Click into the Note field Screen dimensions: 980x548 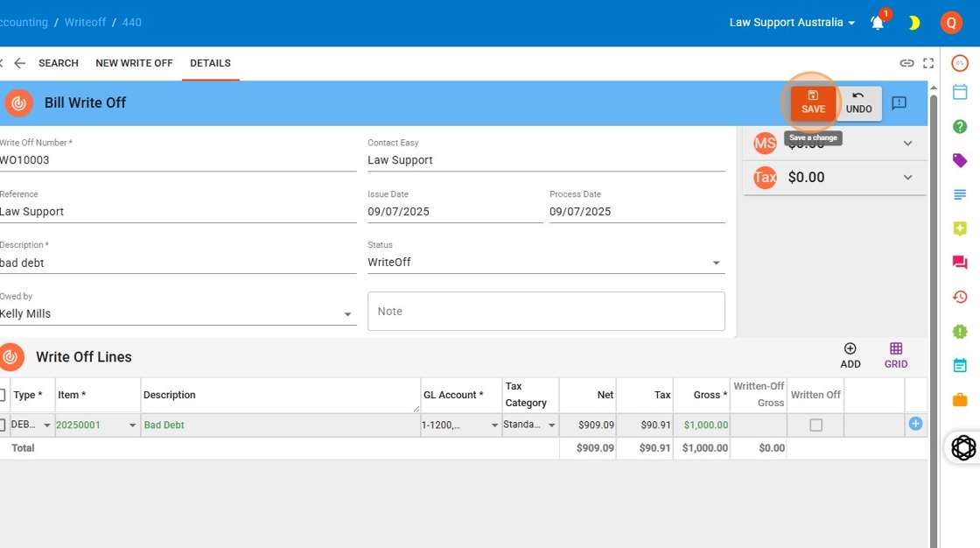pyautogui.click(x=546, y=312)
